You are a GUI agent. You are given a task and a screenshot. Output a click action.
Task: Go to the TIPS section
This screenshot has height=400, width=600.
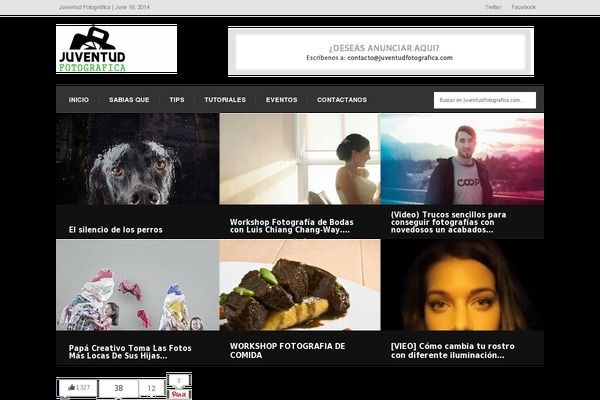(x=177, y=100)
